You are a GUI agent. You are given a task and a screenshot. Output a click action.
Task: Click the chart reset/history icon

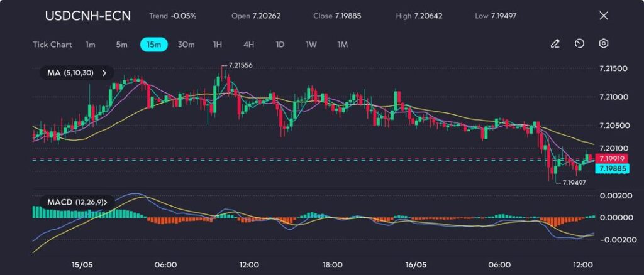point(579,44)
